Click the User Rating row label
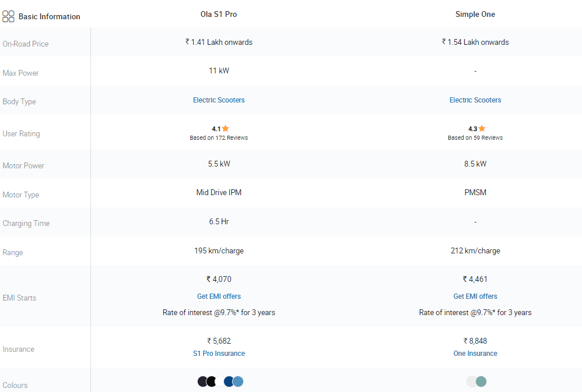The width and height of the screenshot is (582, 392). point(21,133)
